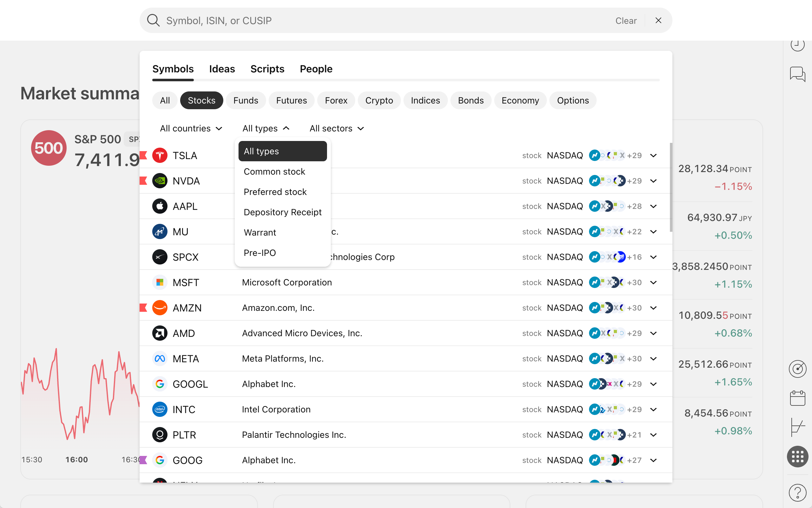Click the Palantir logo icon
The image size is (812, 508).
160,435
